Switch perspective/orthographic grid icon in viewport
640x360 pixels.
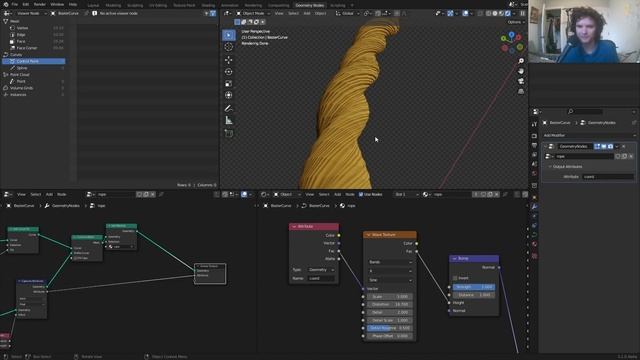(x=521, y=91)
